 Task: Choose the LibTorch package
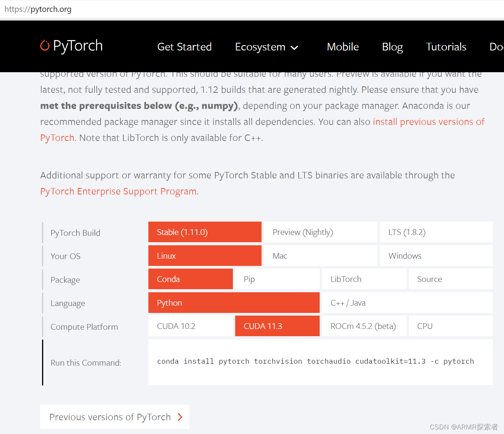coord(364,279)
